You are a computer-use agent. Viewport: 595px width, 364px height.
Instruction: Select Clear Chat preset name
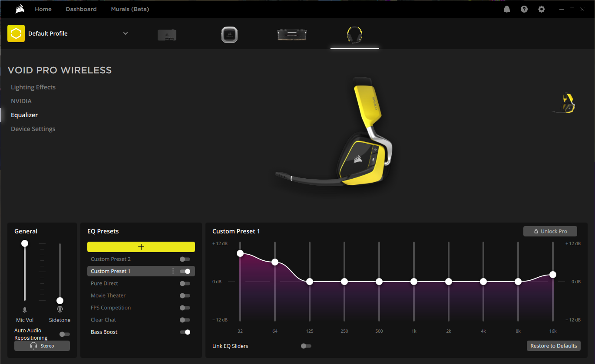(103, 320)
